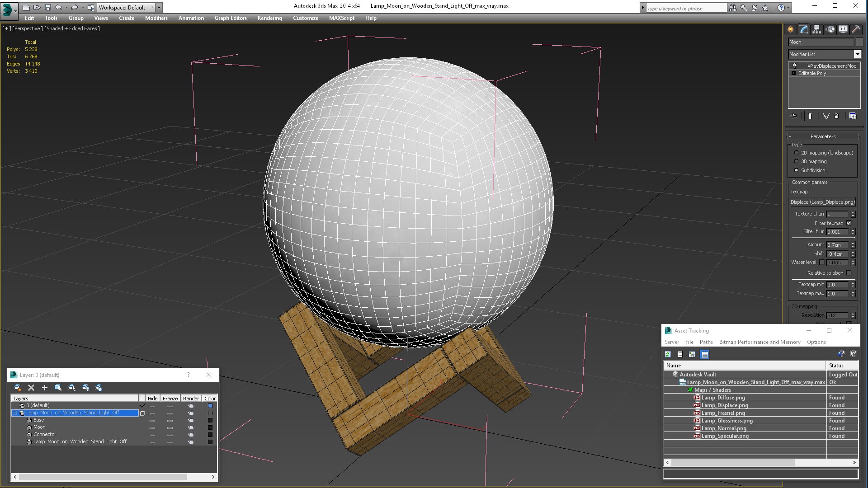Screen dimensions: 868x488
Task: Click the Moon object color swatch
Action: [210, 427]
